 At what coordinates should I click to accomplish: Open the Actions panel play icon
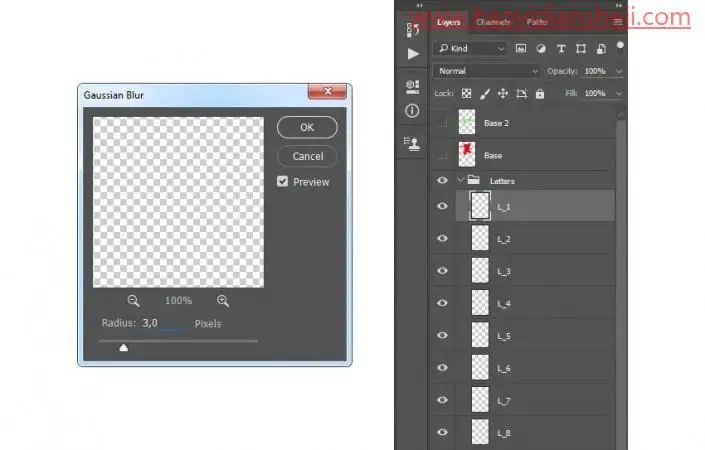coord(413,54)
